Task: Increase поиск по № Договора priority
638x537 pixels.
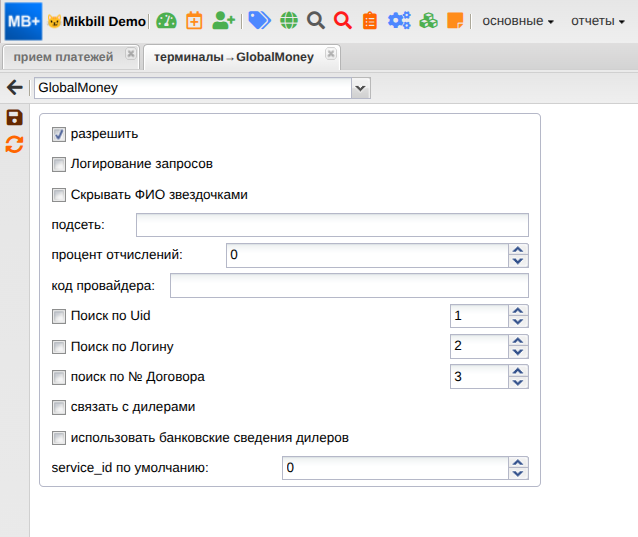Action: pyautogui.click(x=518, y=371)
